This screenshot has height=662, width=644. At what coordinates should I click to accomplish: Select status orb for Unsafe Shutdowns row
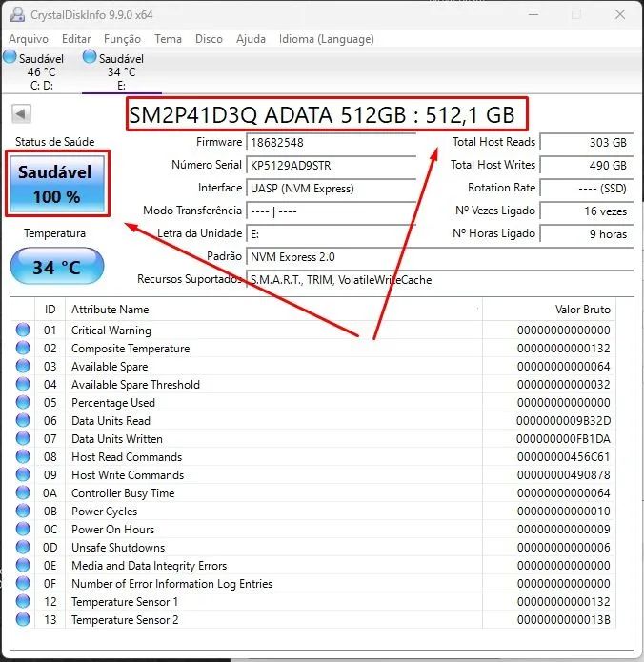point(23,547)
